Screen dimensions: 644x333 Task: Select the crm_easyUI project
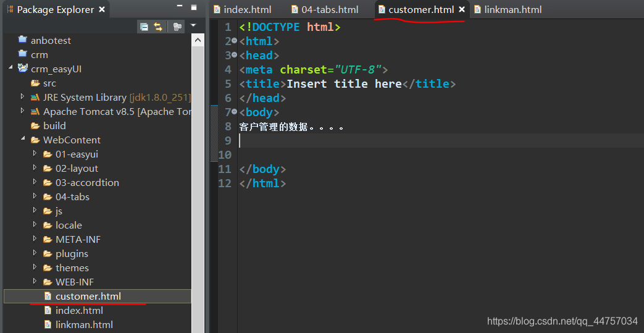click(x=56, y=69)
